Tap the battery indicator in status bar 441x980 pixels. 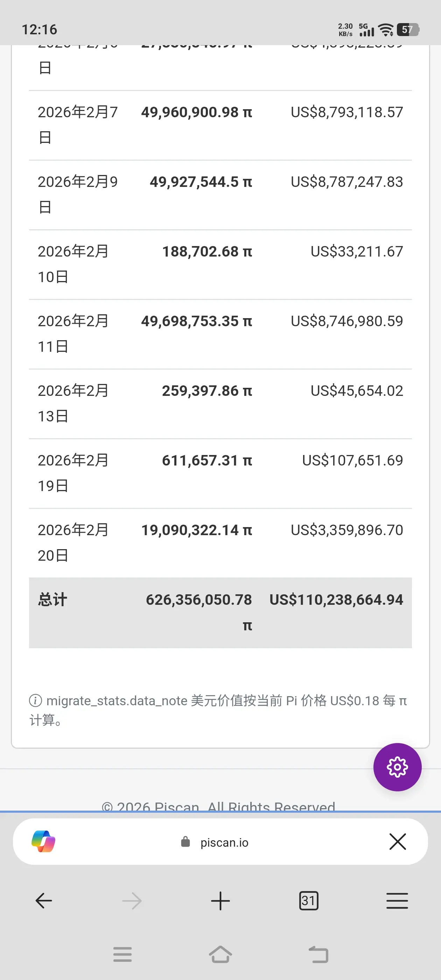(x=407, y=29)
